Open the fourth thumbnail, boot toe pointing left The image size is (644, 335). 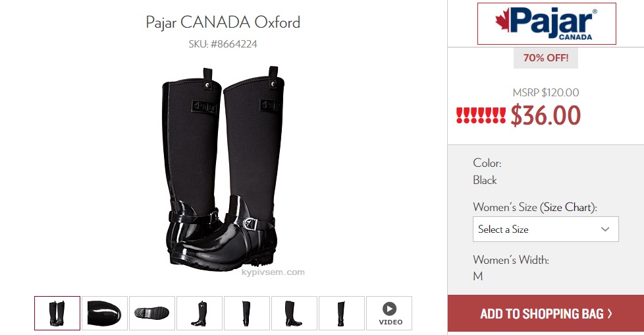coord(200,313)
